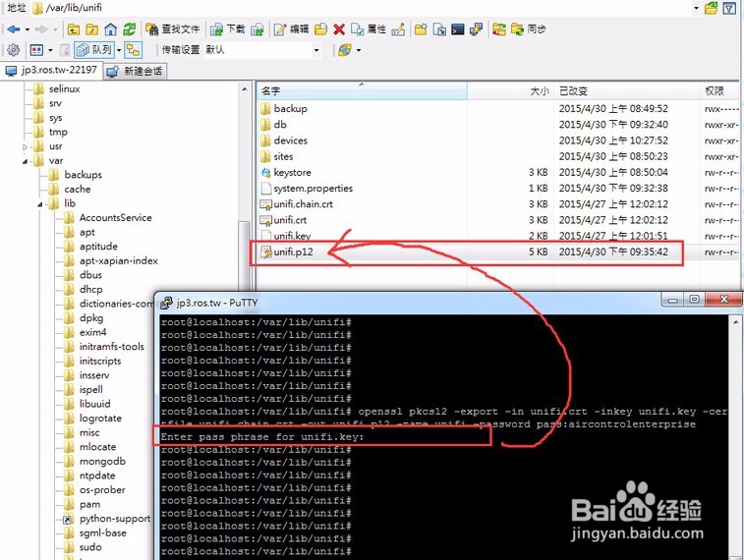Click the rename icon
The image size is (744, 560).
(398, 29)
